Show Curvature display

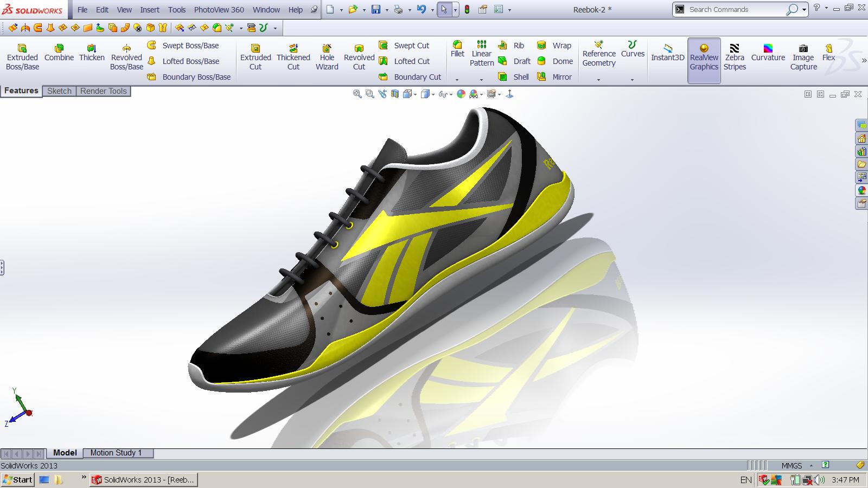tap(768, 53)
